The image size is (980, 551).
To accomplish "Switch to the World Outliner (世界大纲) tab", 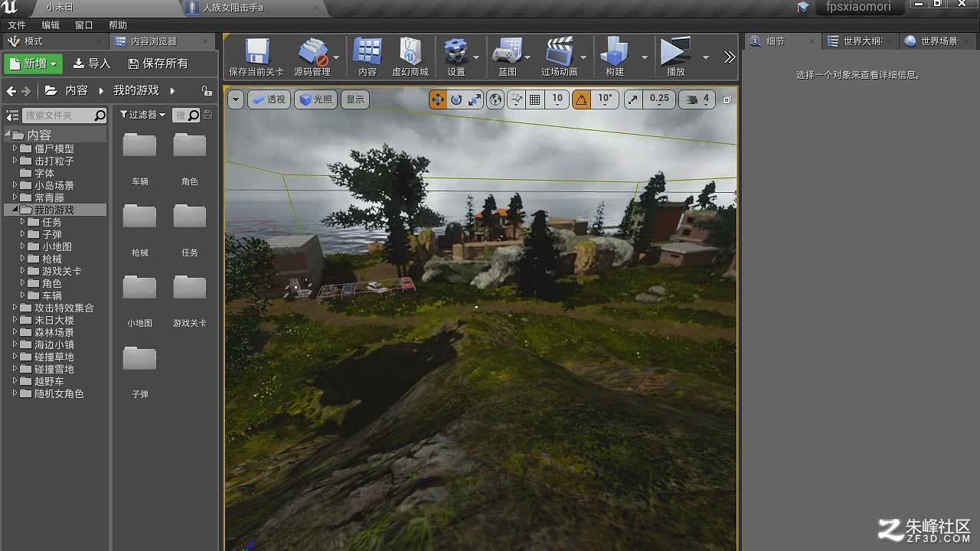I will point(861,41).
